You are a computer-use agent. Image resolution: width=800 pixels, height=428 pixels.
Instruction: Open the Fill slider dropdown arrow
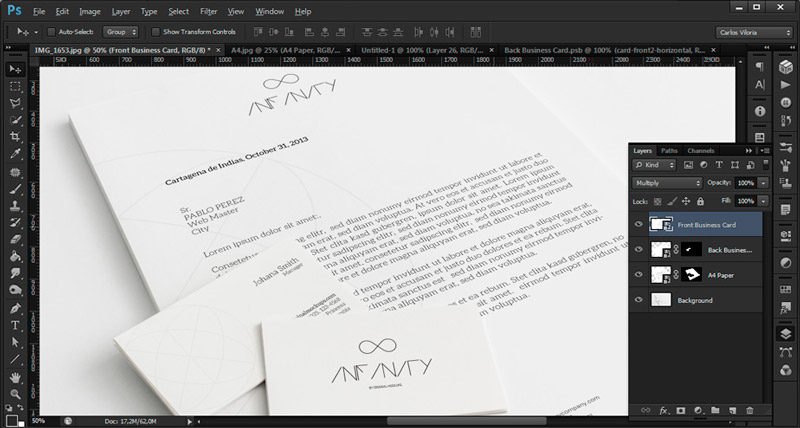click(x=763, y=201)
